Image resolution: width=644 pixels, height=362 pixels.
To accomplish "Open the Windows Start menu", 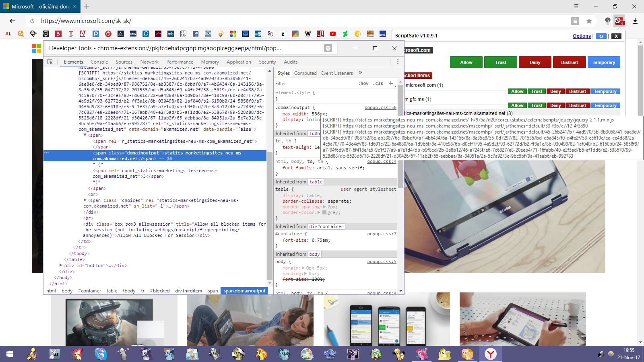I will (10, 354).
